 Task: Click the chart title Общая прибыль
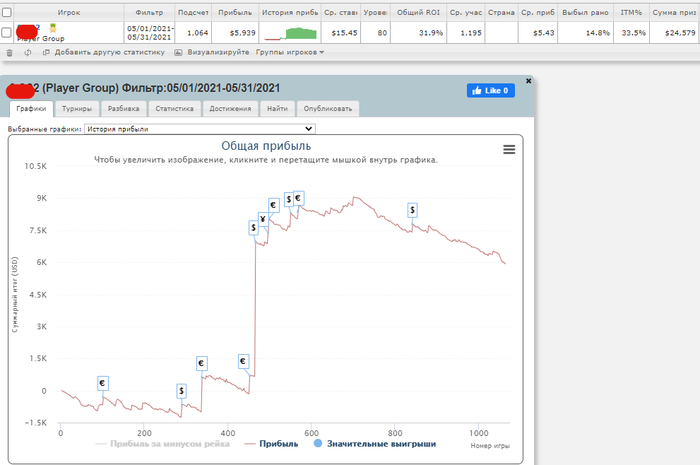(x=266, y=146)
